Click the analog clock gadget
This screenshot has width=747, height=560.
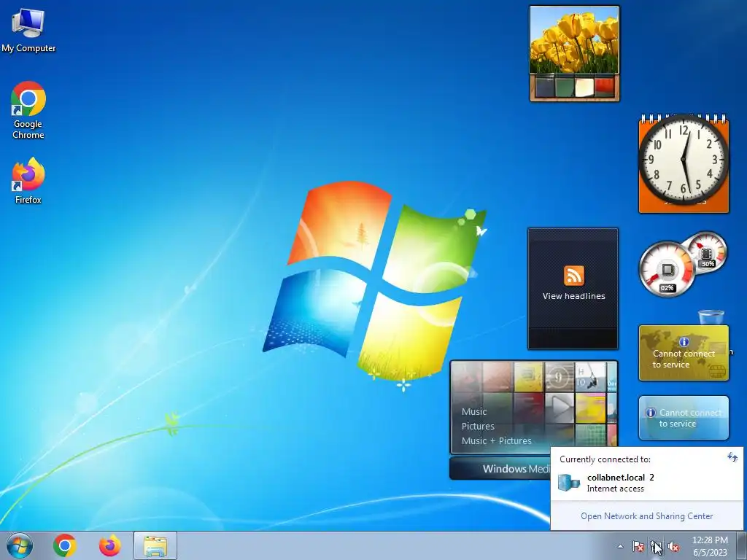684,160
